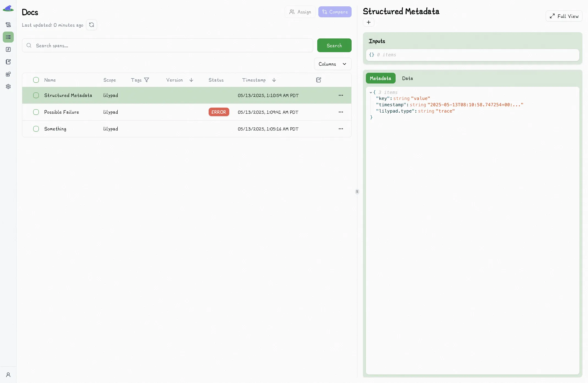588x383 pixels.
Task: Open the settings gear in sidebar
Action: pos(8,86)
